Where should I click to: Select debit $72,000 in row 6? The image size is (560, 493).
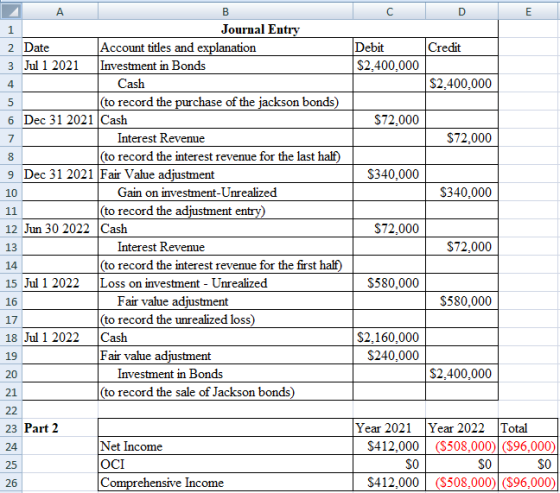389,120
